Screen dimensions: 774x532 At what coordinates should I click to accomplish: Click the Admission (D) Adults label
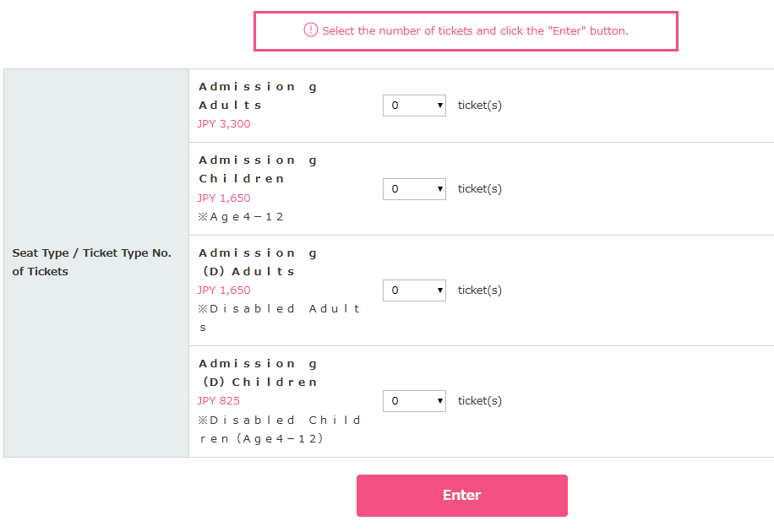point(257,262)
